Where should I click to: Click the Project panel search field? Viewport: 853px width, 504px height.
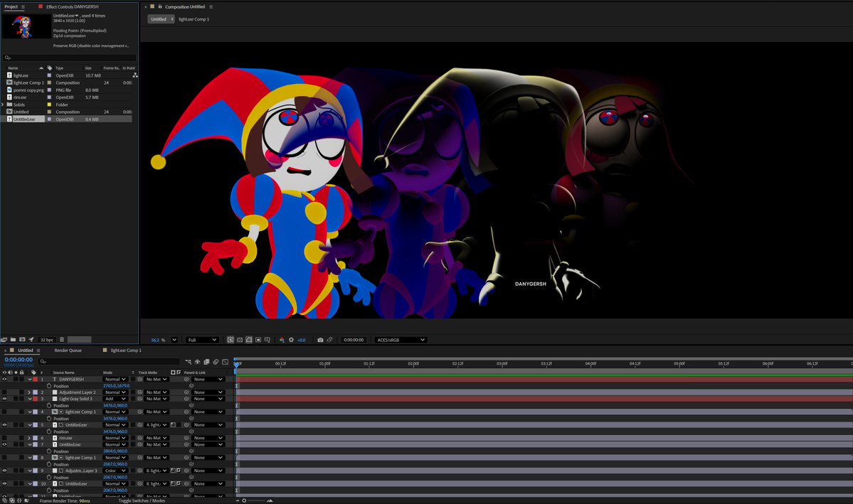pos(69,58)
